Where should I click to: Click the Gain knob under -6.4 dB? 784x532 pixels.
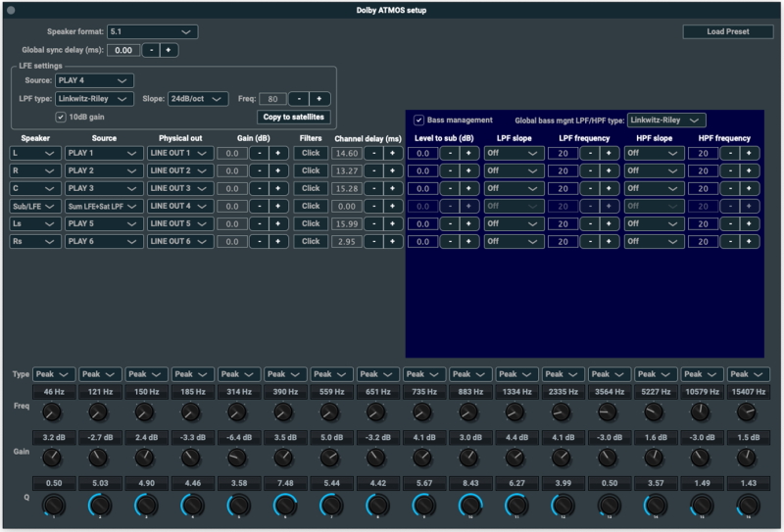pos(237,458)
